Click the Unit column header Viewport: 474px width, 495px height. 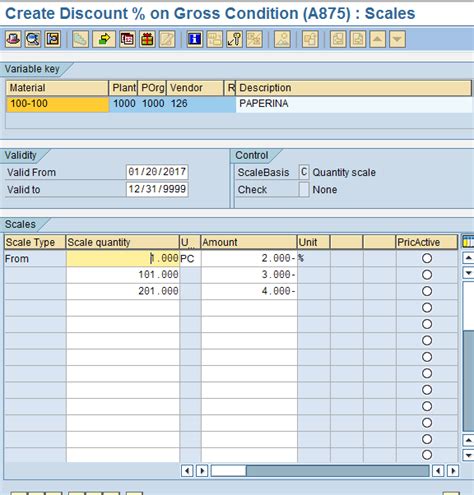[x=313, y=242]
